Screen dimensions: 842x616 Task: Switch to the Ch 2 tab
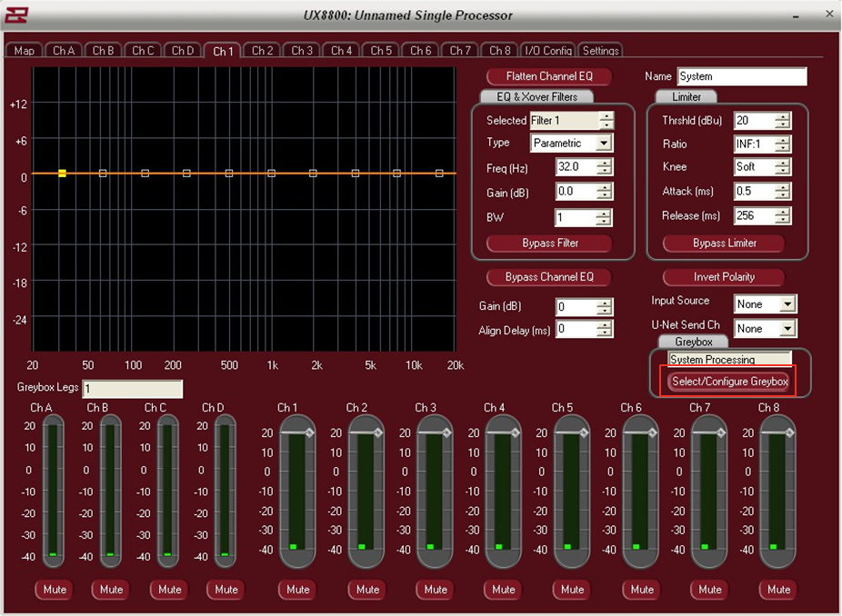click(262, 51)
